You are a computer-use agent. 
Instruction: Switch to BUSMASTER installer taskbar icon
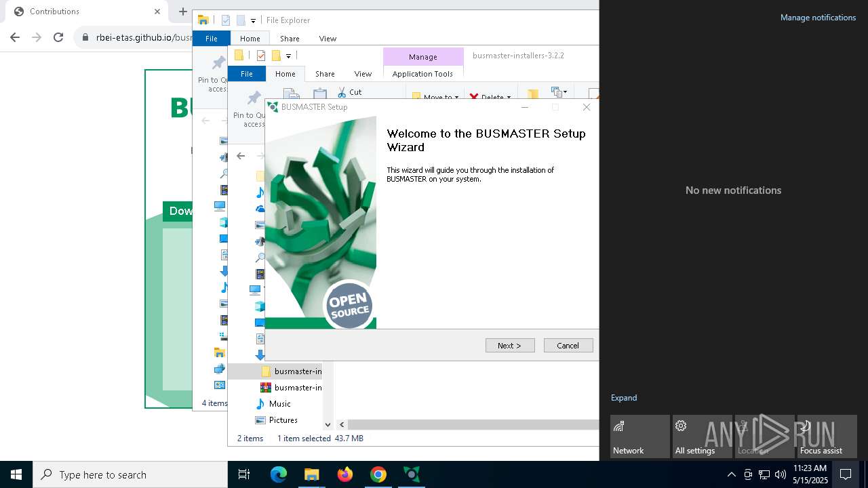click(412, 474)
